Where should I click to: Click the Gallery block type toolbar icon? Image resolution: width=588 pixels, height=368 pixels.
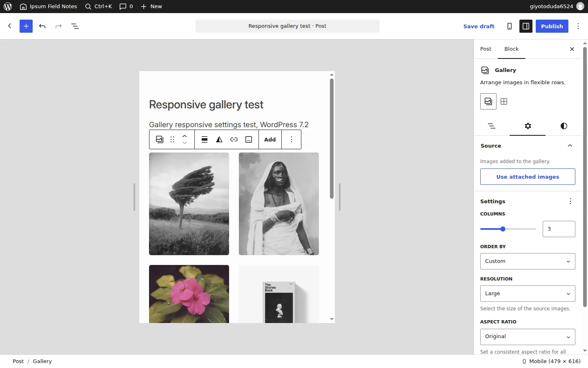pos(160,139)
